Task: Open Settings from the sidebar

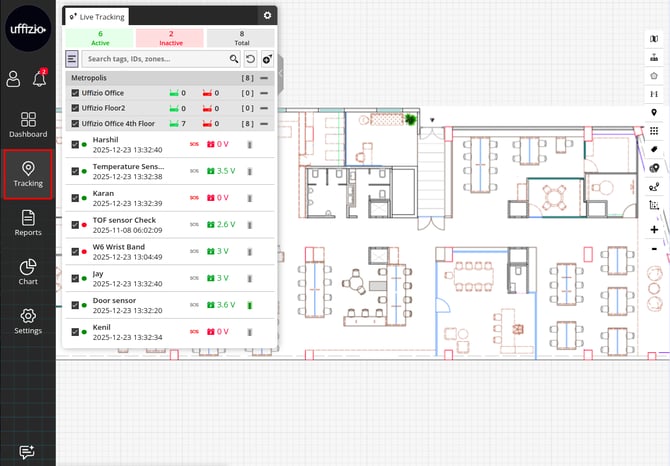Action: pyautogui.click(x=28, y=321)
